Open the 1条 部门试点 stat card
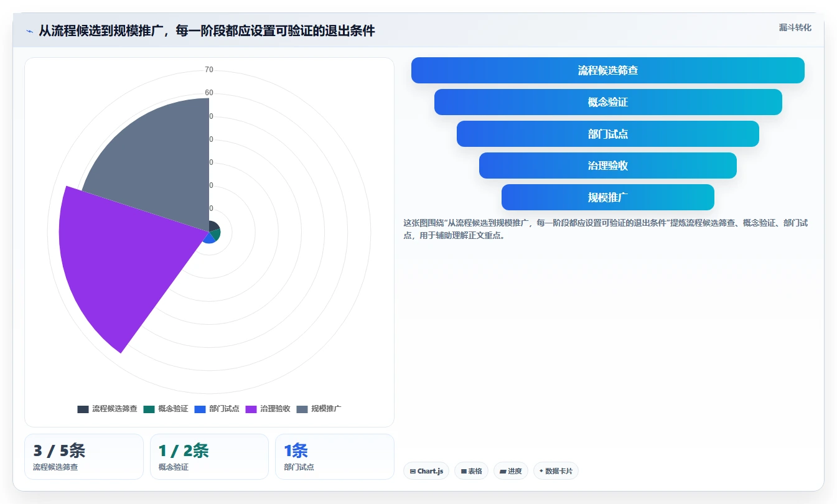Screen dimensions: 837x504 (335, 457)
